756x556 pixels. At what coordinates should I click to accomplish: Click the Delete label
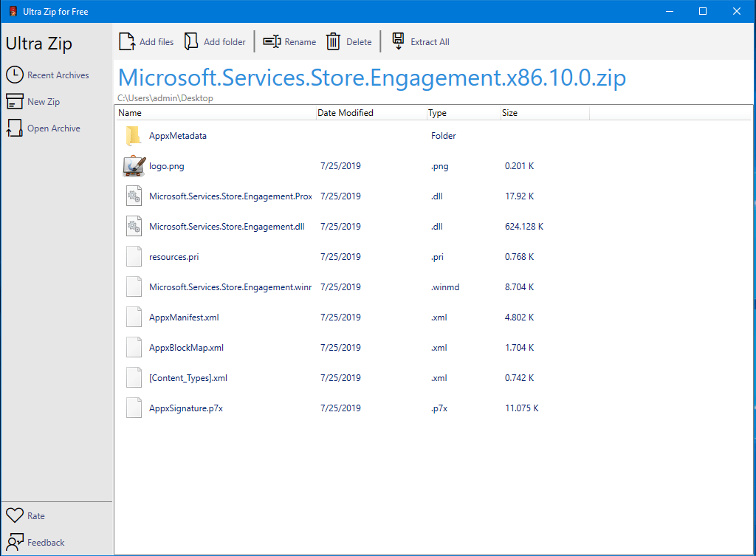click(x=360, y=42)
